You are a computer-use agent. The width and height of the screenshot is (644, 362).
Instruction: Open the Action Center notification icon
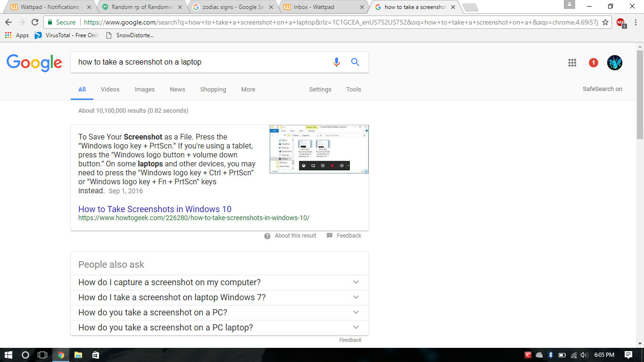click(628, 355)
